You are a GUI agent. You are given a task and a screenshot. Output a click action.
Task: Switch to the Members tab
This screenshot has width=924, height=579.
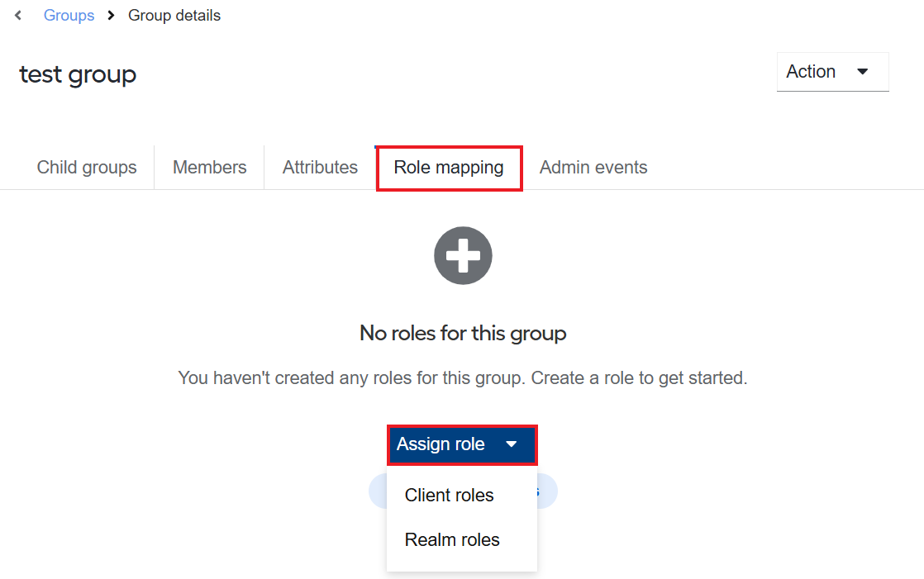(x=209, y=168)
